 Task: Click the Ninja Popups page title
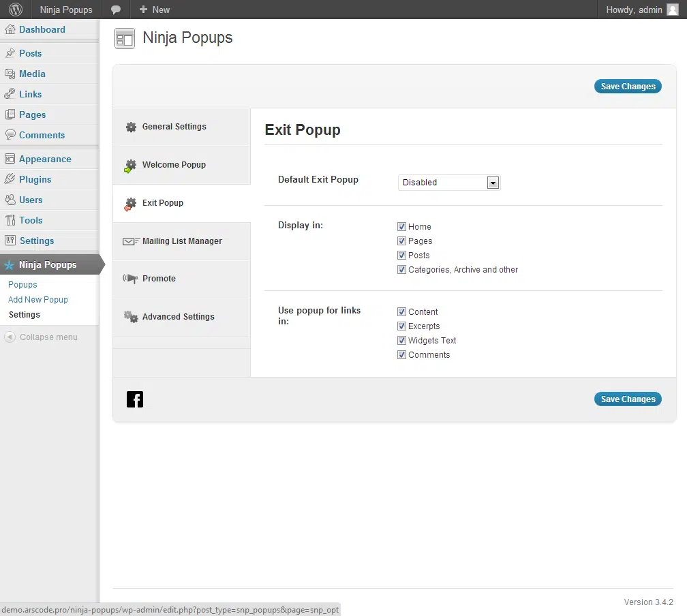(187, 37)
